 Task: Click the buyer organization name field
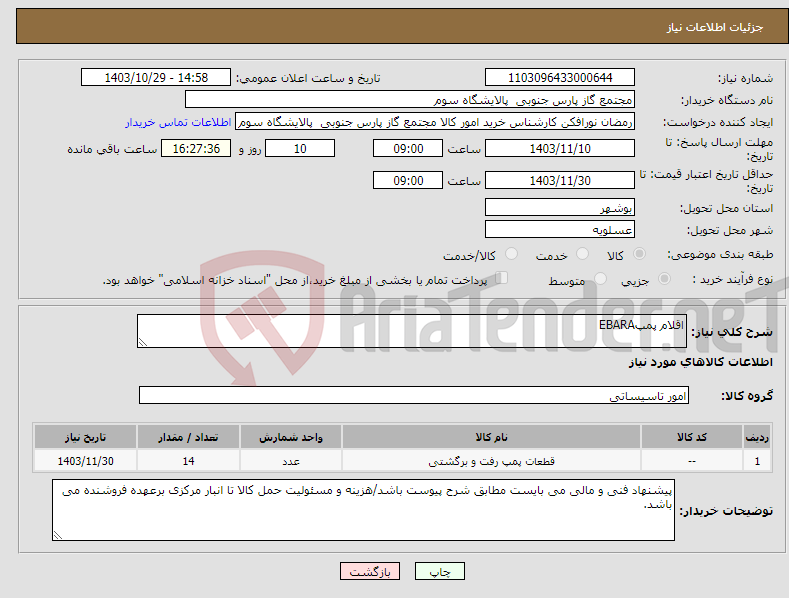(410, 100)
